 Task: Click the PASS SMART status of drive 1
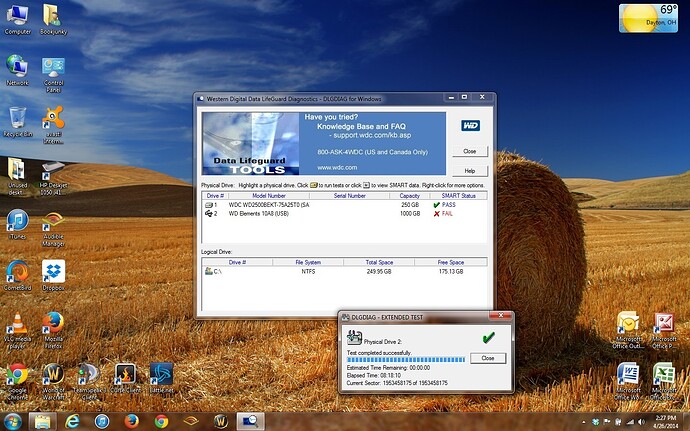(444, 205)
